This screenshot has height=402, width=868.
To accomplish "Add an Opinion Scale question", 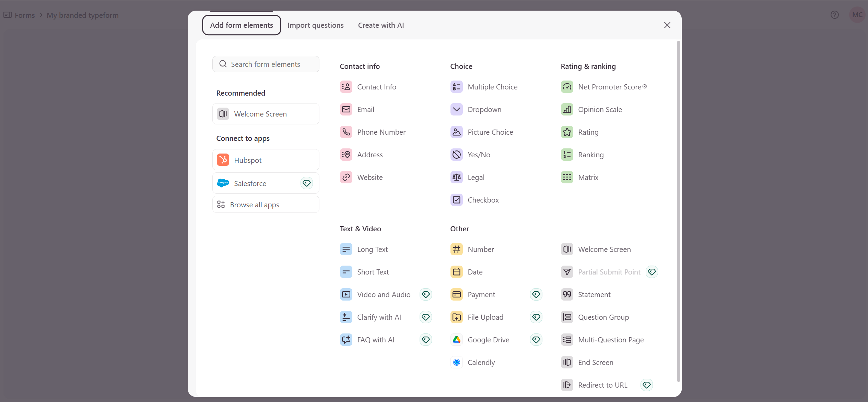I will click(x=600, y=109).
